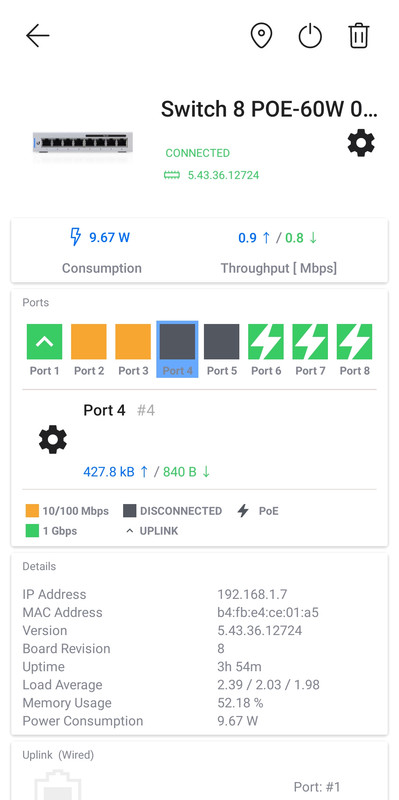Tap the Throughput Mbps stat
This screenshot has width=399, height=800.
click(x=279, y=253)
